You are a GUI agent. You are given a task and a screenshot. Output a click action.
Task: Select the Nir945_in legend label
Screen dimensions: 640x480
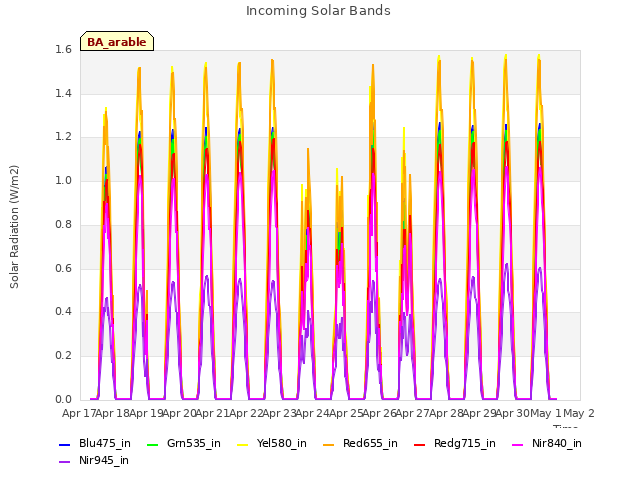pyautogui.click(x=104, y=461)
